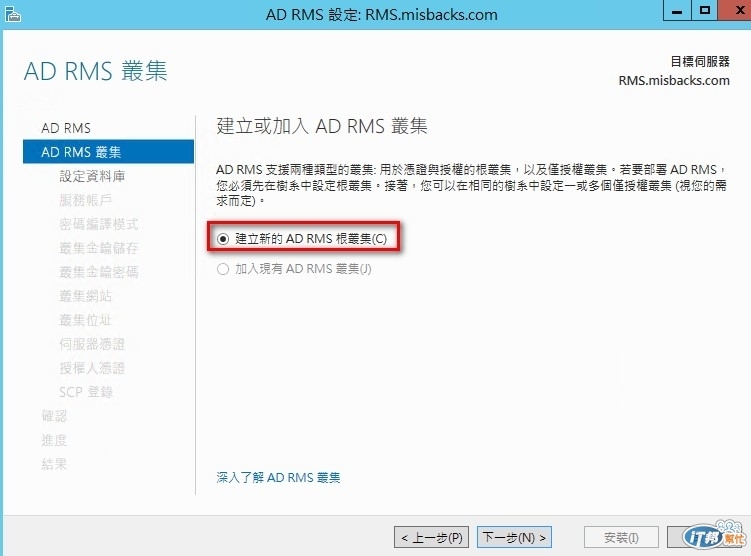Click the 安裝(I) button
Screen dimensions: 751x556
pyautogui.click(x=621, y=537)
